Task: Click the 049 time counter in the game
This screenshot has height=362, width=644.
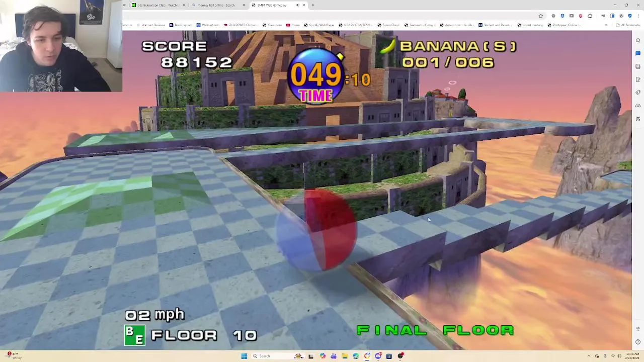Action: tap(317, 75)
